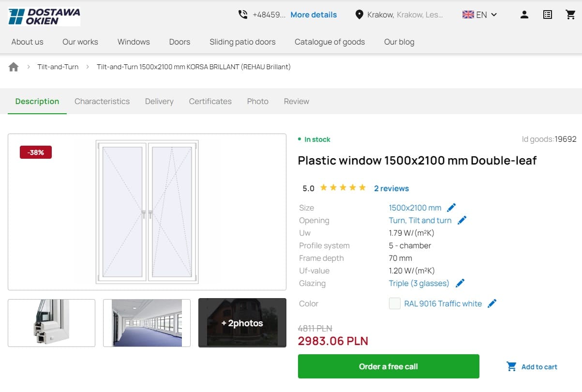
Task: Expand extra images via +2photos overlay
Action: tap(242, 323)
